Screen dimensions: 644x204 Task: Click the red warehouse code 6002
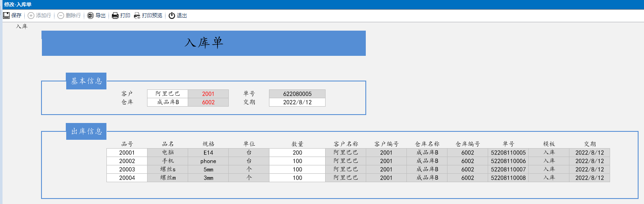(x=208, y=102)
